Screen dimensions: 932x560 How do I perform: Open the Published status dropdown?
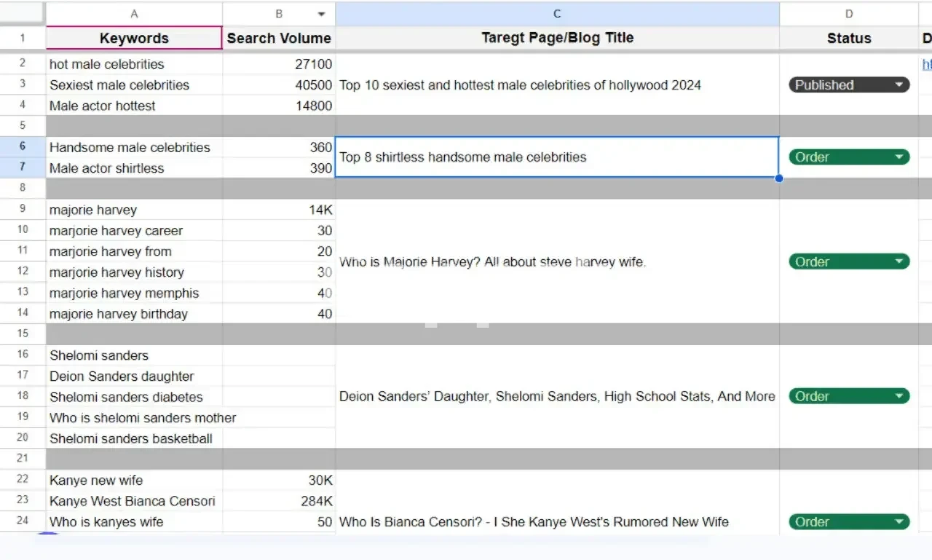pyautogui.click(x=900, y=85)
